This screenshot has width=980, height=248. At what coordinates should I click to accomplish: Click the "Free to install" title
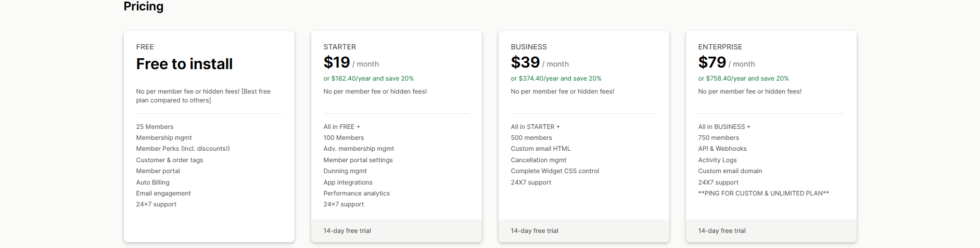click(184, 64)
